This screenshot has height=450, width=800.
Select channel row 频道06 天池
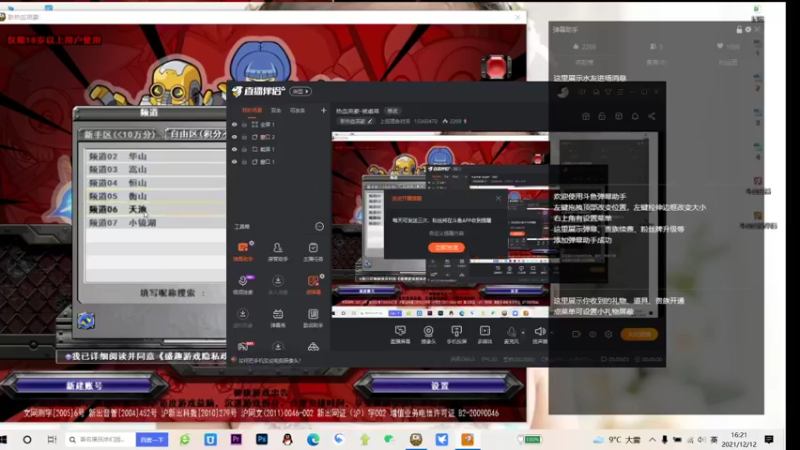155,209
